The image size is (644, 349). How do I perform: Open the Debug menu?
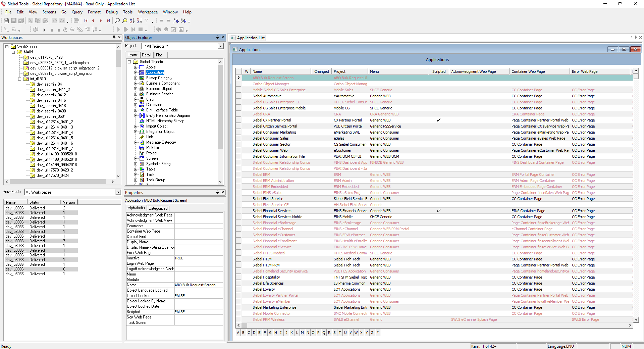point(112,12)
